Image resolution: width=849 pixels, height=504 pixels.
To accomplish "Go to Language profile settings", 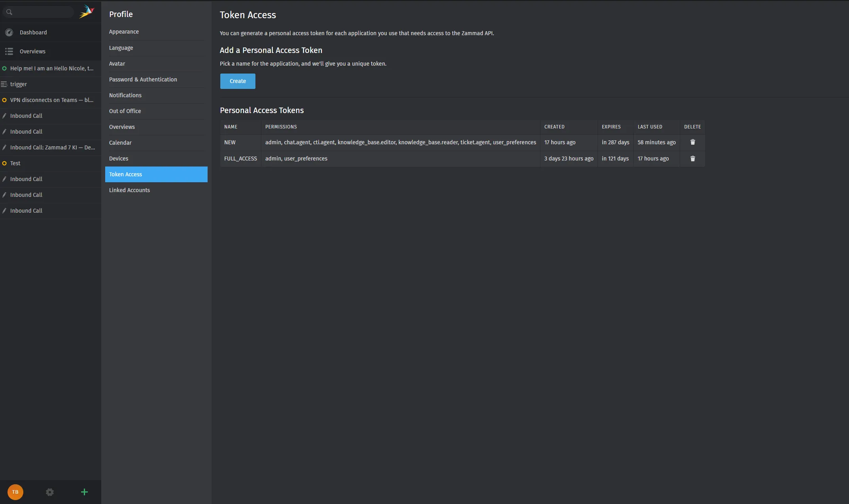I will click(x=156, y=48).
